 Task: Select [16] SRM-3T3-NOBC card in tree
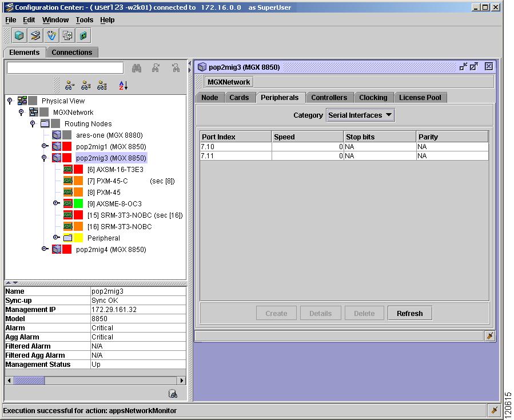click(x=119, y=226)
